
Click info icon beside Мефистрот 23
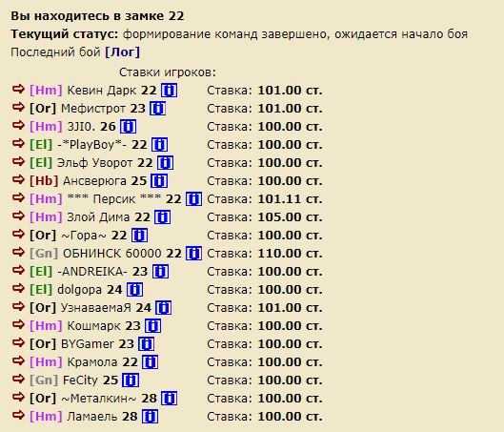[x=157, y=109]
